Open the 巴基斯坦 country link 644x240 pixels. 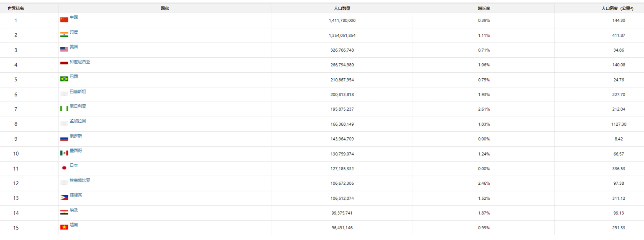78,92
